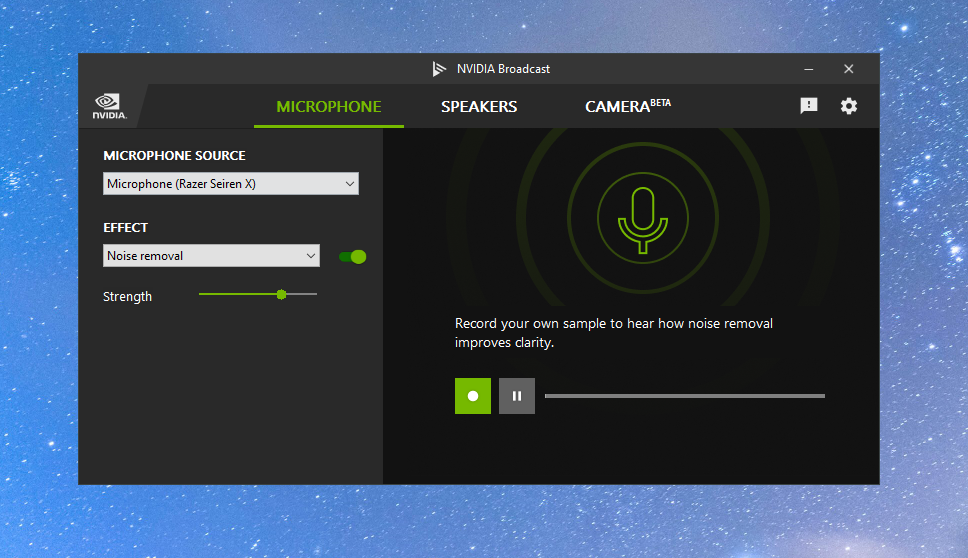Click the EFFECT label
The width and height of the screenshot is (968, 558).
(x=125, y=228)
